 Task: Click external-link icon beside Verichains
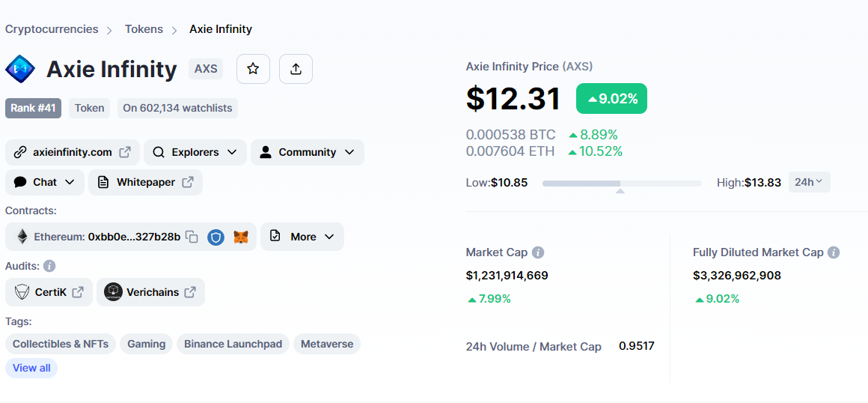pyautogui.click(x=190, y=292)
